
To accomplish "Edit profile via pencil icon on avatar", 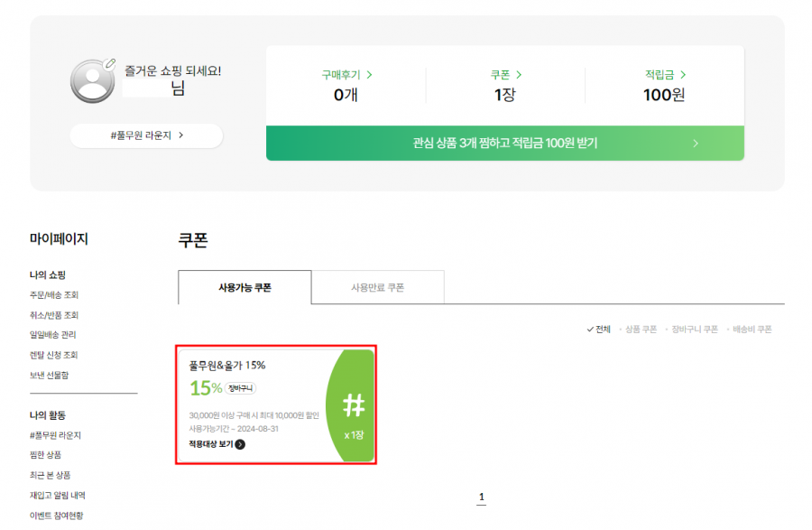I will 109,64.
